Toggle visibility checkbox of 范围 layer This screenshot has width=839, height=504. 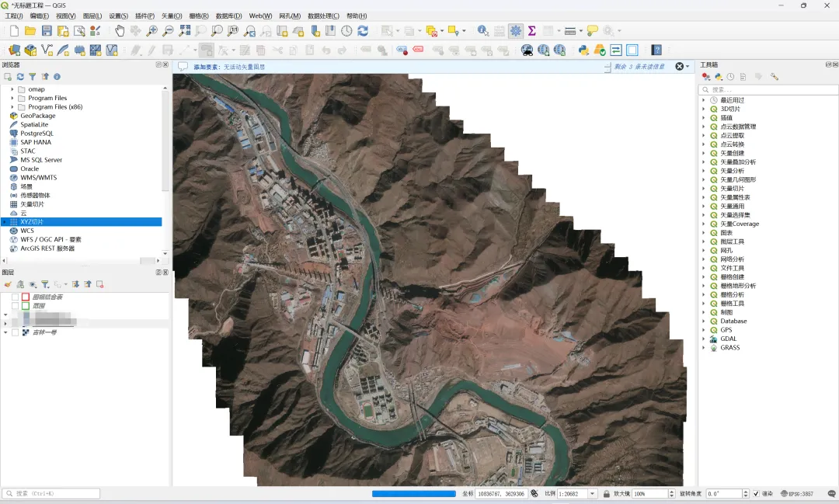[15, 306]
